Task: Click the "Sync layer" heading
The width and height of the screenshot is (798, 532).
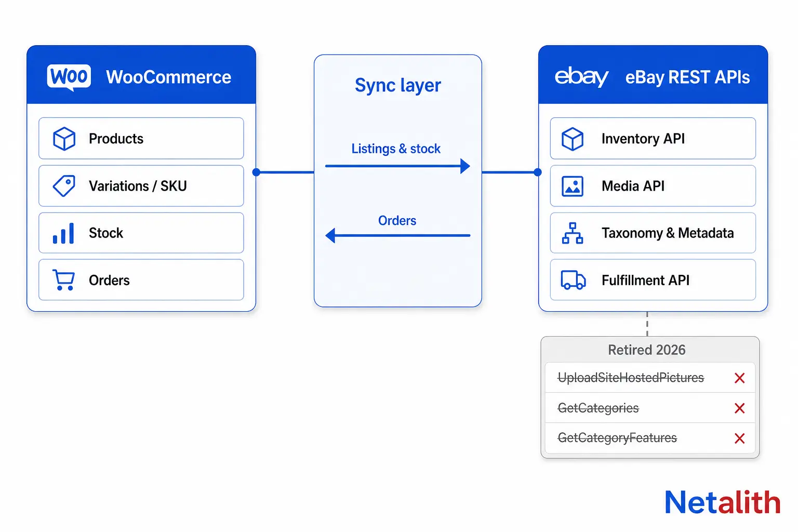Action: coord(398,85)
